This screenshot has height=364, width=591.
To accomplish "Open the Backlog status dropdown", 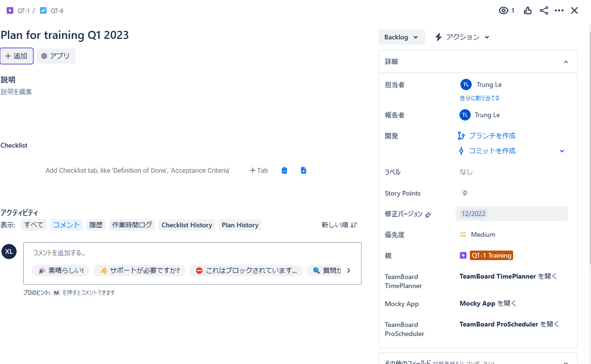I will (401, 37).
